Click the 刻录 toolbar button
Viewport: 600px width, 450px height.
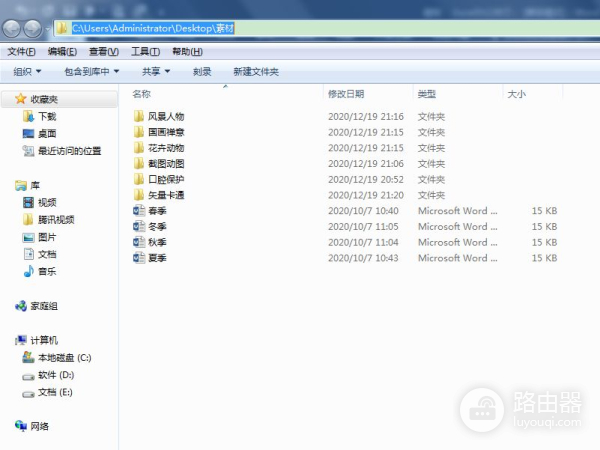pyautogui.click(x=202, y=72)
